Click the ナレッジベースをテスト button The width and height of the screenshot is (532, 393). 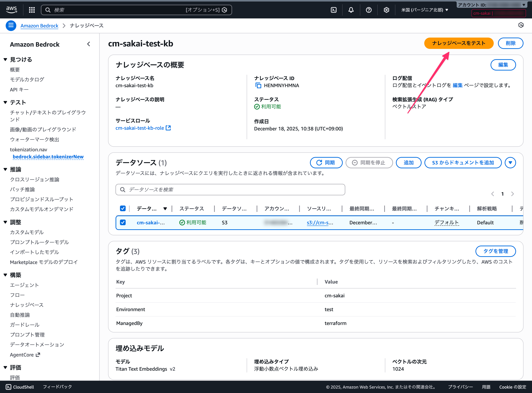coord(458,43)
